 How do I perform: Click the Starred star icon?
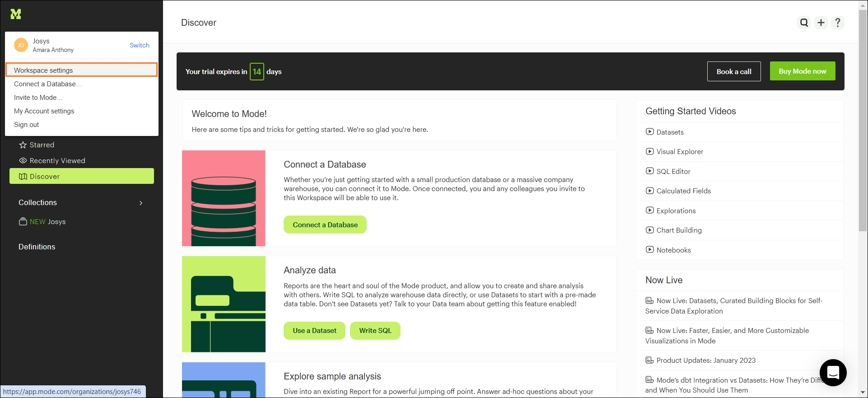click(x=23, y=145)
